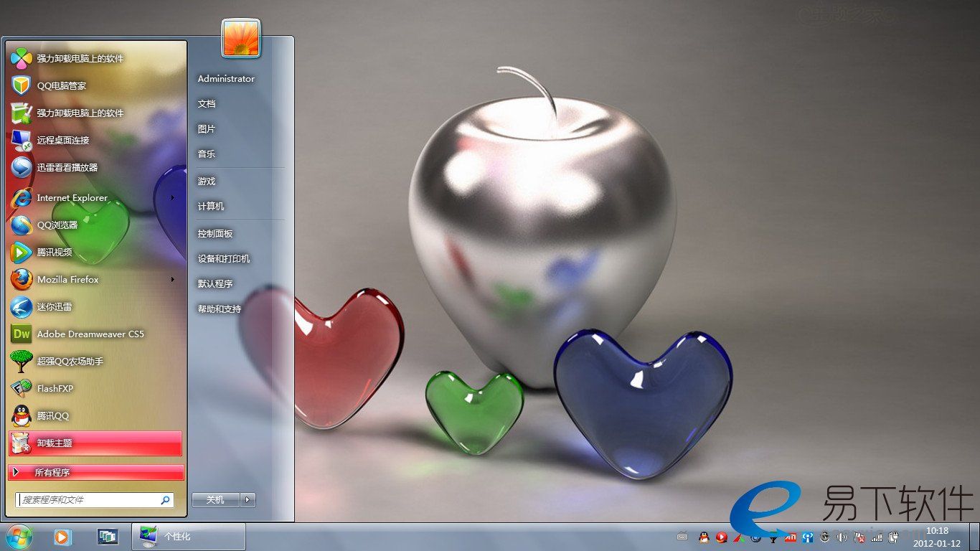Click the window switcher taskbar icon
This screenshot has width=980, height=551.
coord(108,537)
